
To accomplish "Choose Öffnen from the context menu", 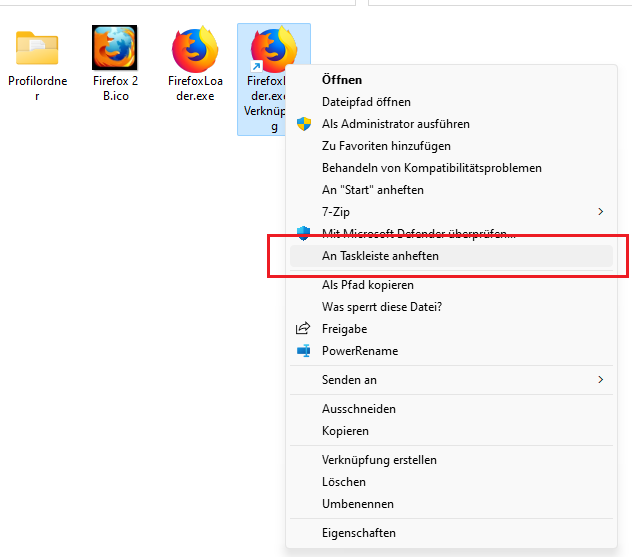I will 342,80.
